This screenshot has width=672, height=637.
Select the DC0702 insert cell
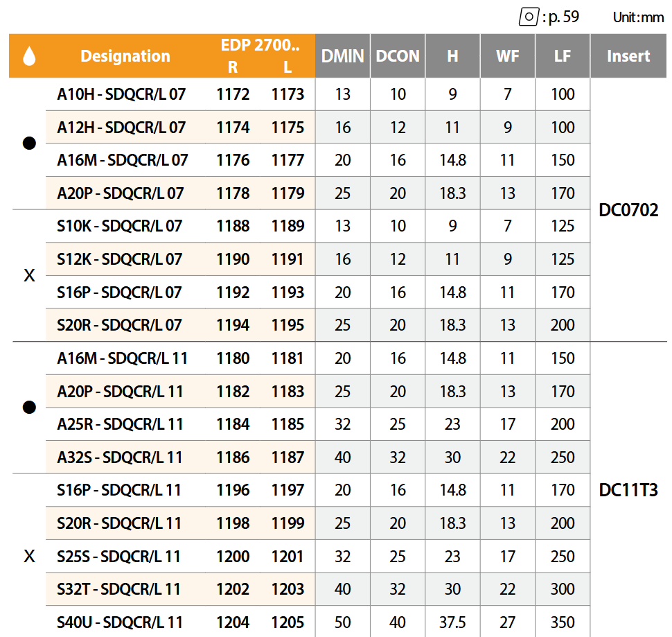[628, 210]
